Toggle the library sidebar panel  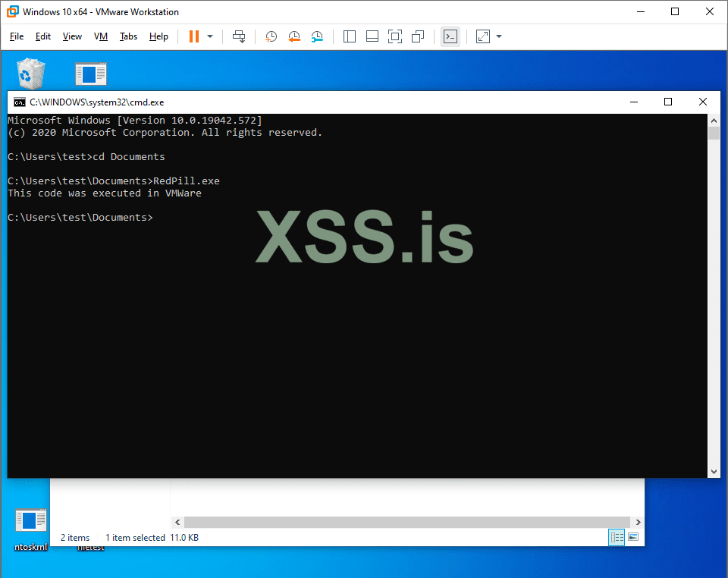pos(349,36)
